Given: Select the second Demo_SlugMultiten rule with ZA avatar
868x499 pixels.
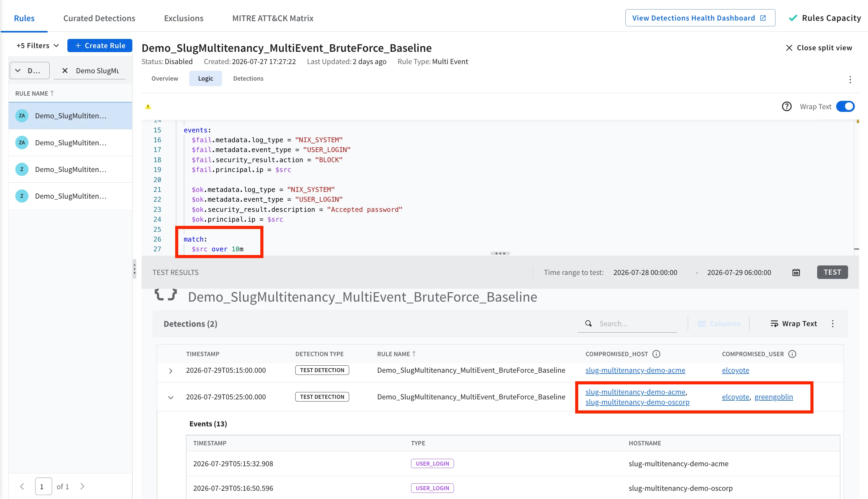Looking at the screenshot, I should [70, 143].
